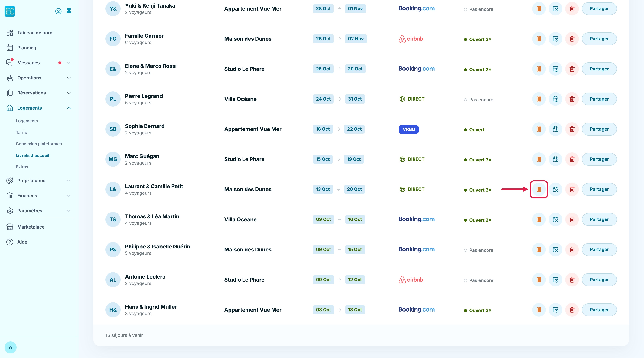This screenshot has width=644, height=358.
Task: Delete the Elena & Marco Rossi livret
Action: click(572, 69)
